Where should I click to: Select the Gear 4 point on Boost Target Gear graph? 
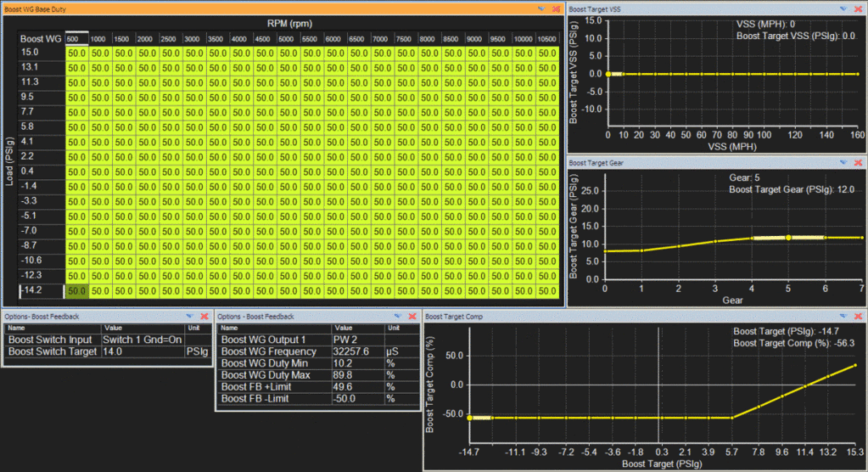752,239
